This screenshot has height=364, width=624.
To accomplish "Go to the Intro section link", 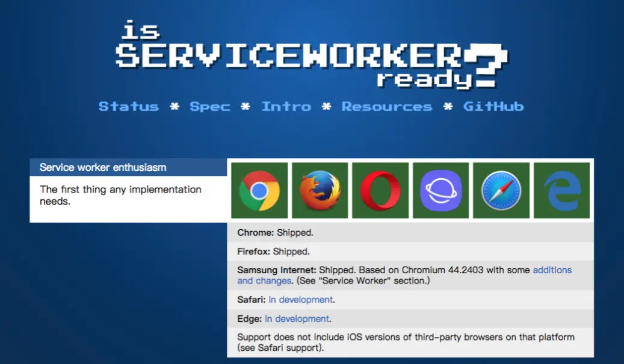I will click(x=286, y=106).
